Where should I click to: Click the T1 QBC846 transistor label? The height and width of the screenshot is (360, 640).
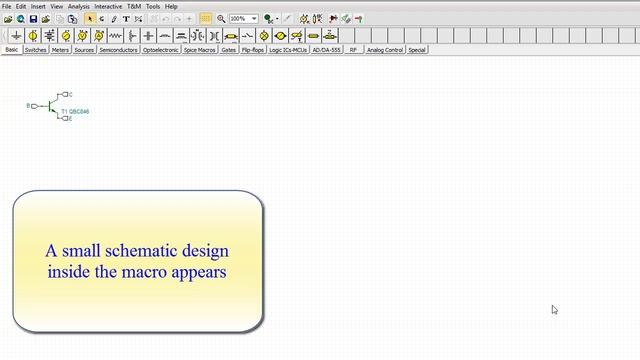coord(75,111)
